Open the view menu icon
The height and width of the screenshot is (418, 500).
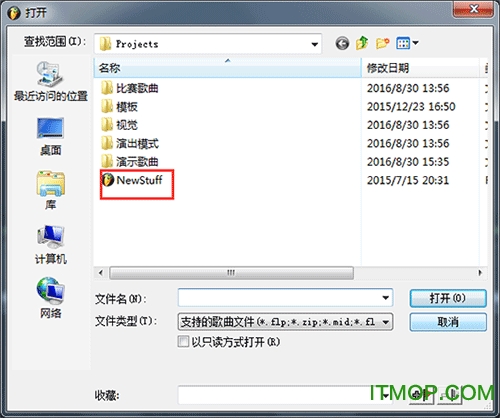[x=407, y=43]
